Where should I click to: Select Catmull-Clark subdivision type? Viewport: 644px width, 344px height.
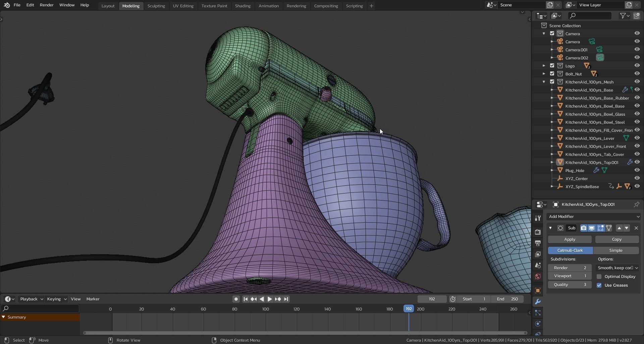click(570, 250)
